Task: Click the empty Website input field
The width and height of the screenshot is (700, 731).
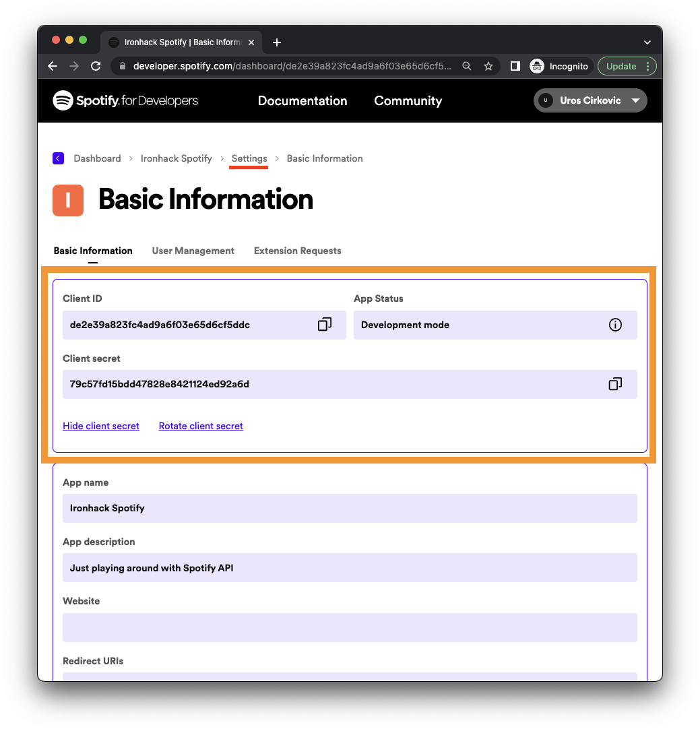Action: point(350,627)
